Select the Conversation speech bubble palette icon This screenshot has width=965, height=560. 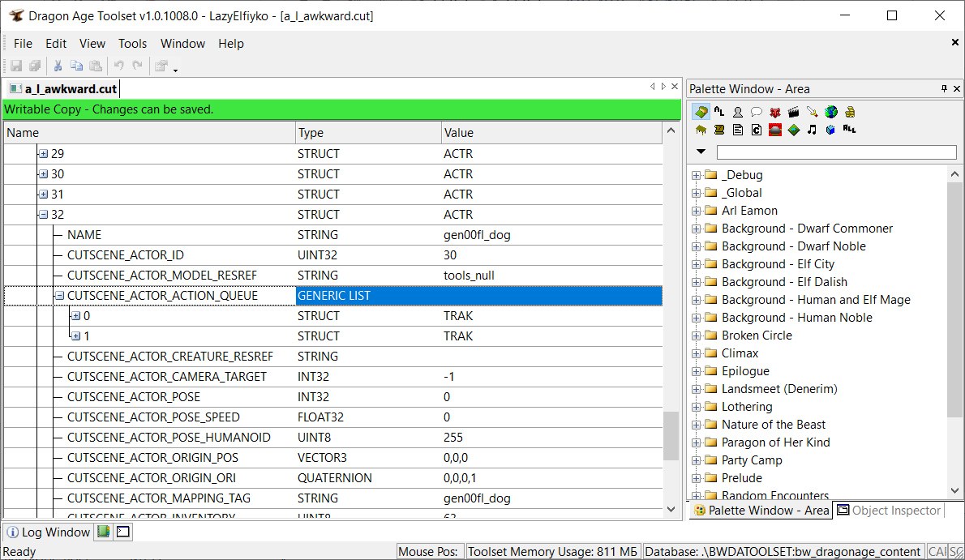[757, 111]
